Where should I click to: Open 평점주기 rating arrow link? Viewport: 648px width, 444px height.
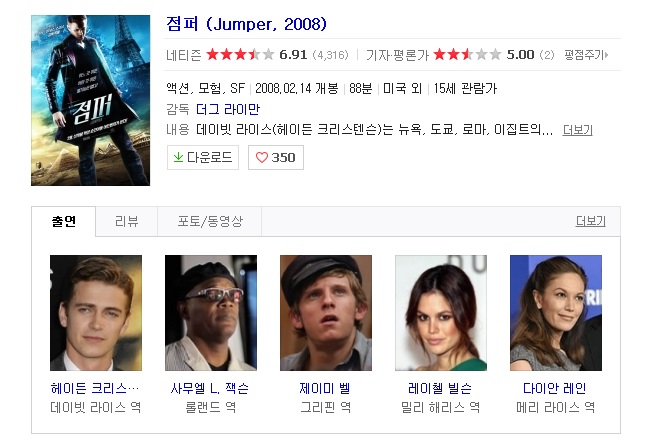586,55
